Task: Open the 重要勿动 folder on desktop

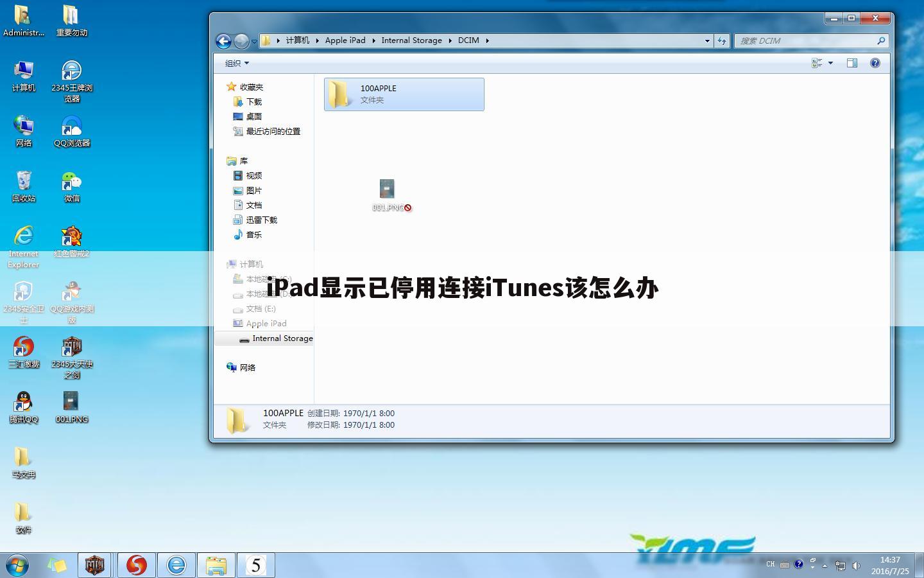Action: 71,21
